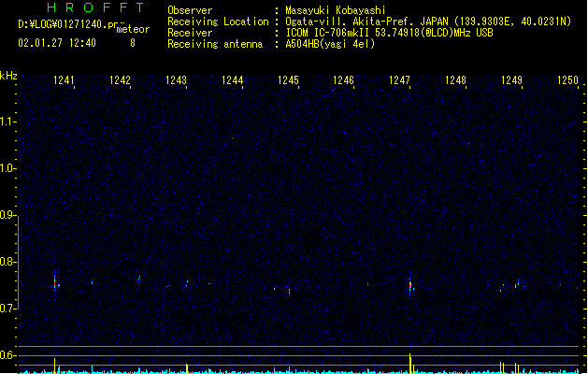Click the 1.1 kHz frequency label
Screen dimensions: 588x374
tap(7, 122)
